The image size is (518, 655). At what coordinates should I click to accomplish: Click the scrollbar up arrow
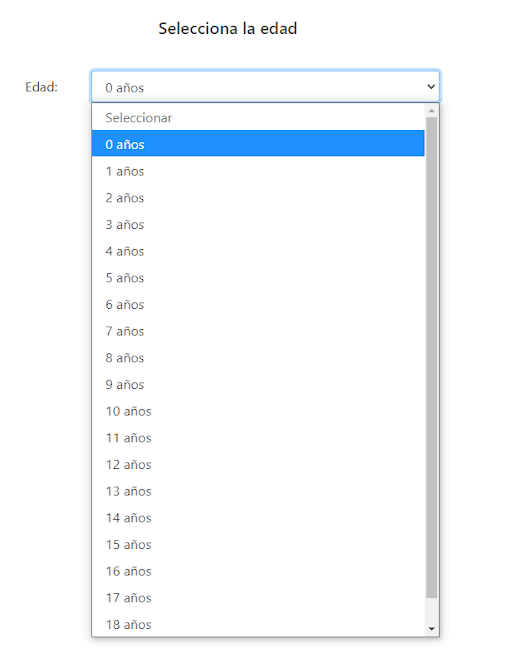tap(432, 111)
